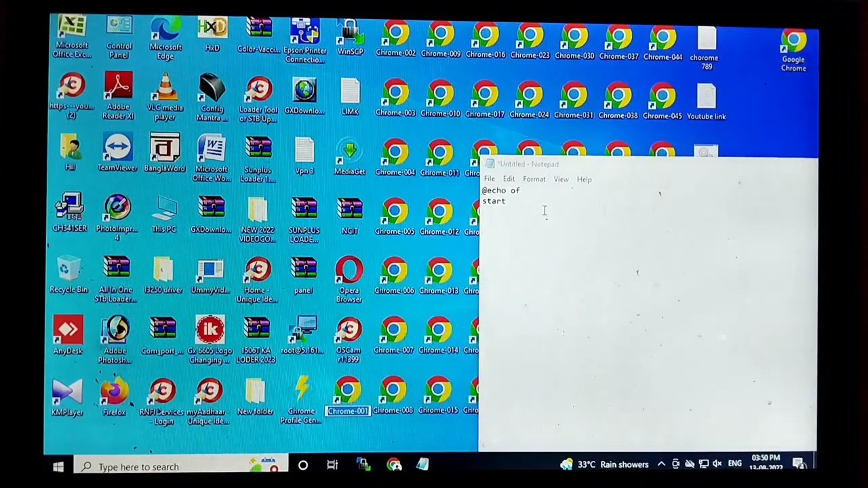Select the Microsoft Edge desktop icon
Screen dimensions: 868x488
[165, 39]
